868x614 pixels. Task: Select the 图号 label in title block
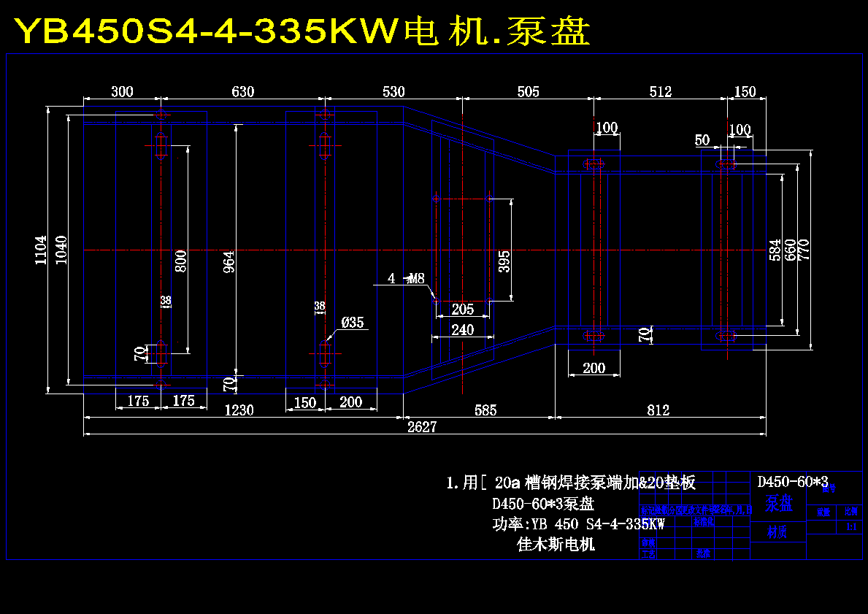click(829, 488)
